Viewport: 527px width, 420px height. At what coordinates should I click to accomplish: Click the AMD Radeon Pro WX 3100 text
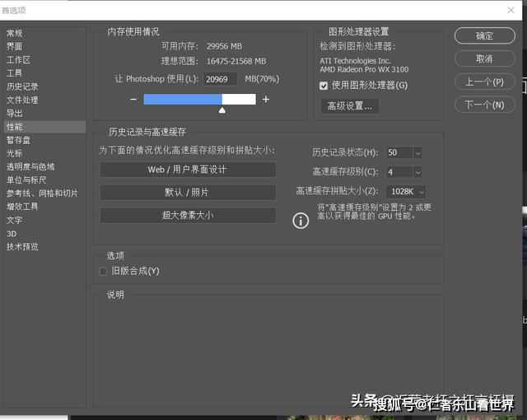pyautogui.click(x=364, y=69)
